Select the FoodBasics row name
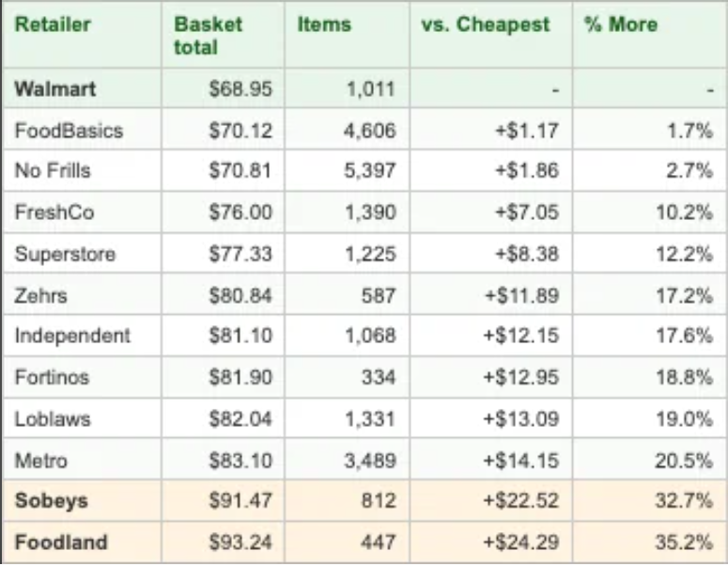Screen dimensions: 728x565 coord(69,131)
